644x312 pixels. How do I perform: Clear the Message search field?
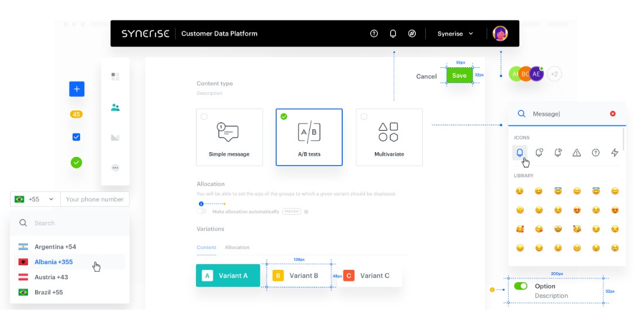click(613, 114)
